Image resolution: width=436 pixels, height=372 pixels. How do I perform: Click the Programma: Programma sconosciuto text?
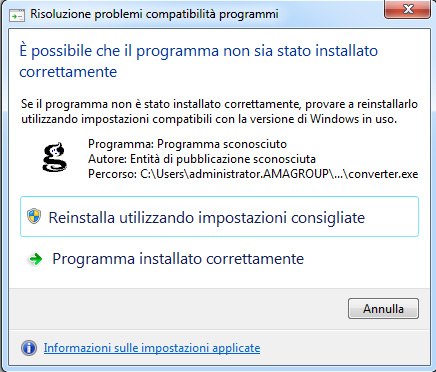(x=187, y=144)
